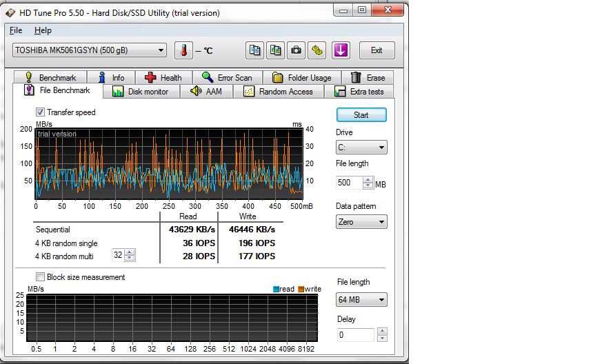Click the Exit button
The height and width of the screenshot is (364, 602).
point(377,50)
